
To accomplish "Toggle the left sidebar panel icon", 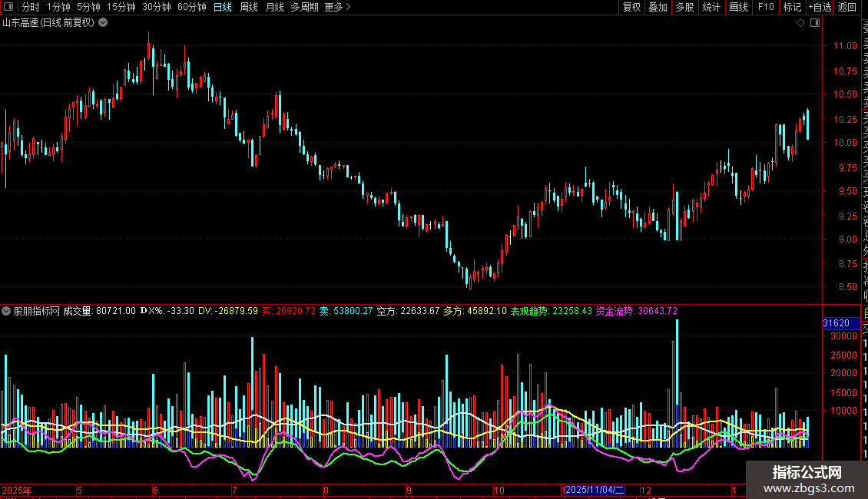I will point(7,7).
